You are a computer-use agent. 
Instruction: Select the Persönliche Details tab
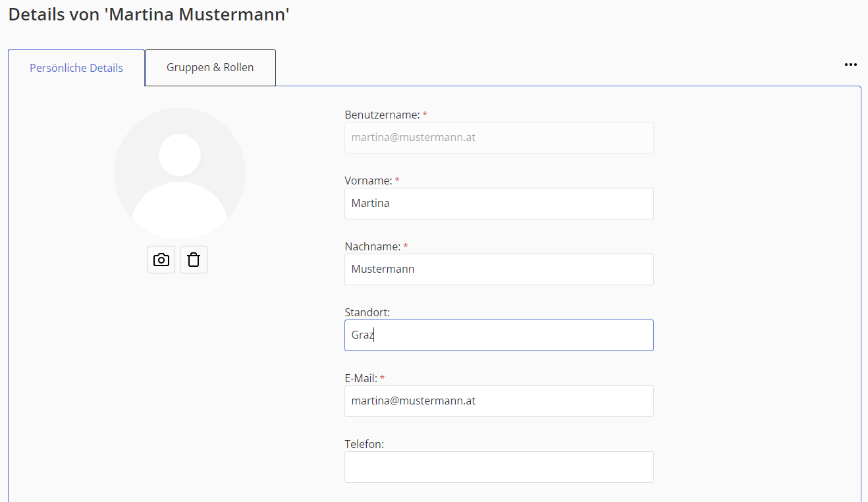coord(76,68)
